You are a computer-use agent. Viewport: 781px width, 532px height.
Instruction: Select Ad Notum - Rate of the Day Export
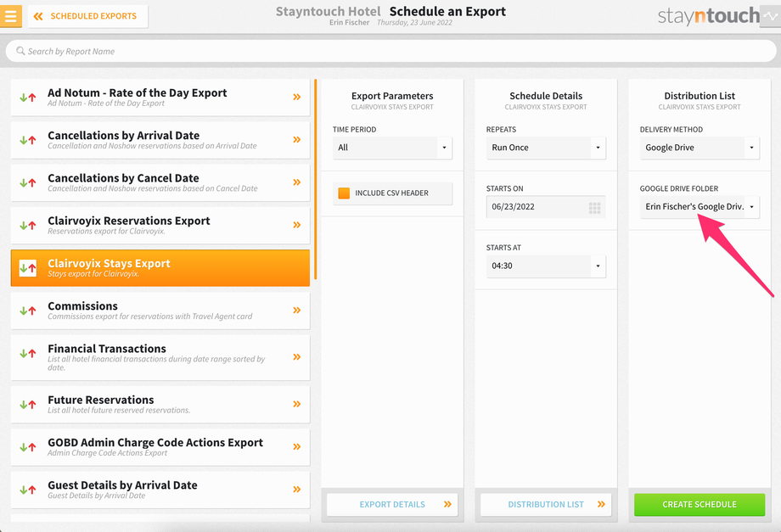pos(160,98)
